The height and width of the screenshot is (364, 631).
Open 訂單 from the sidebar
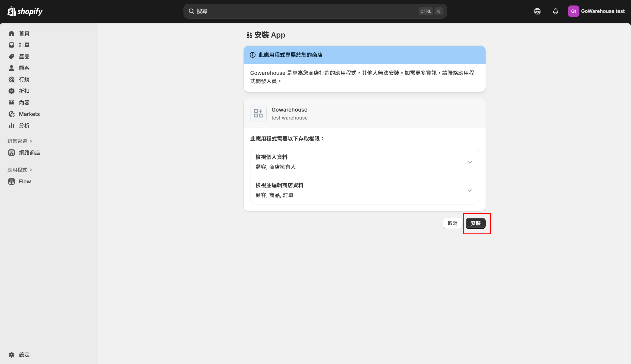24,45
